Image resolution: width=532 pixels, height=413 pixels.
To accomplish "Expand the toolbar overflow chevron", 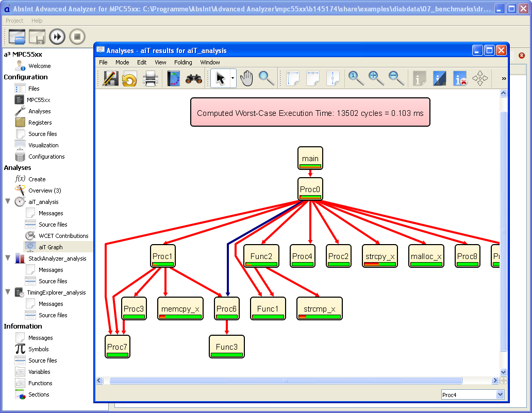I will pos(504,79).
